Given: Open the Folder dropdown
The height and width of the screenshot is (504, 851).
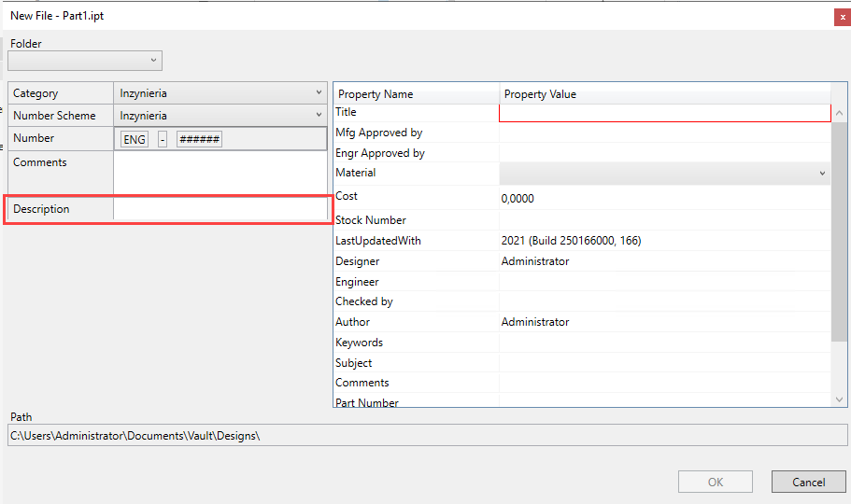Looking at the screenshot, I should pos(85,61).
